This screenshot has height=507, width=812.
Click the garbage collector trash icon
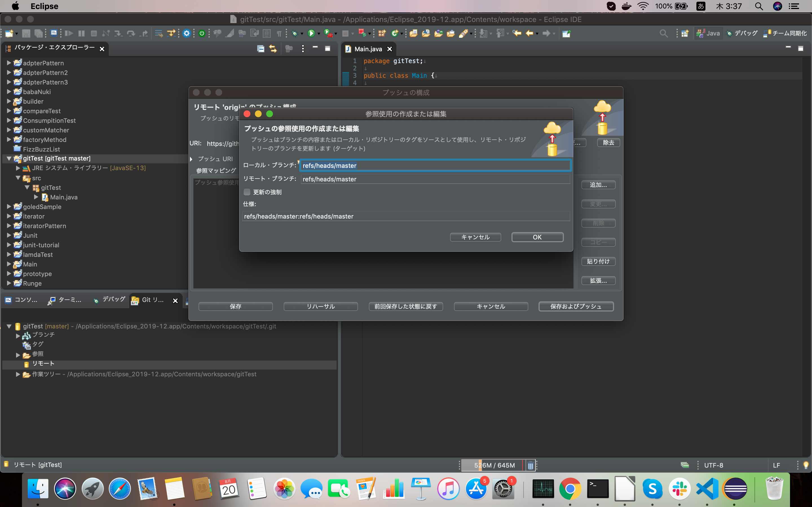click(530, 465)
